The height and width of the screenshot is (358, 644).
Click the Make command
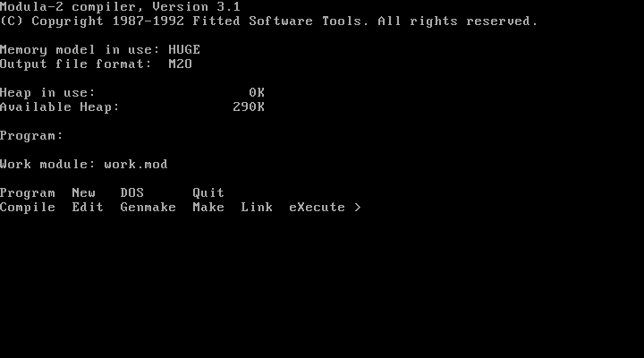[208, 208]
